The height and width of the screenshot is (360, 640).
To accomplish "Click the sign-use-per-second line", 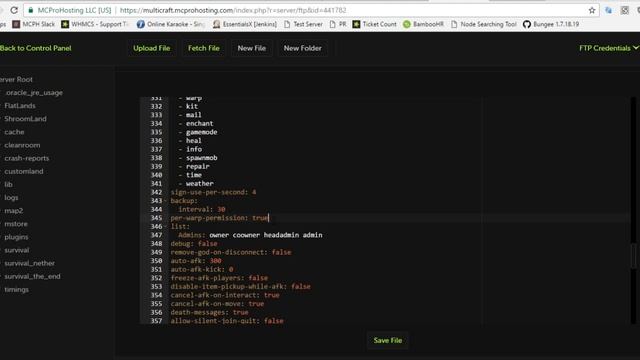I will pos(213,192).
